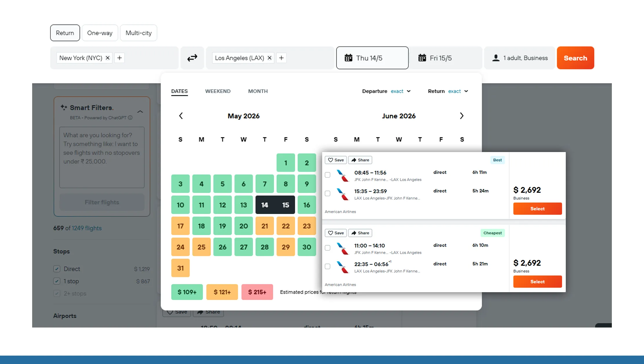Go to next month arrow

[461, 116]
